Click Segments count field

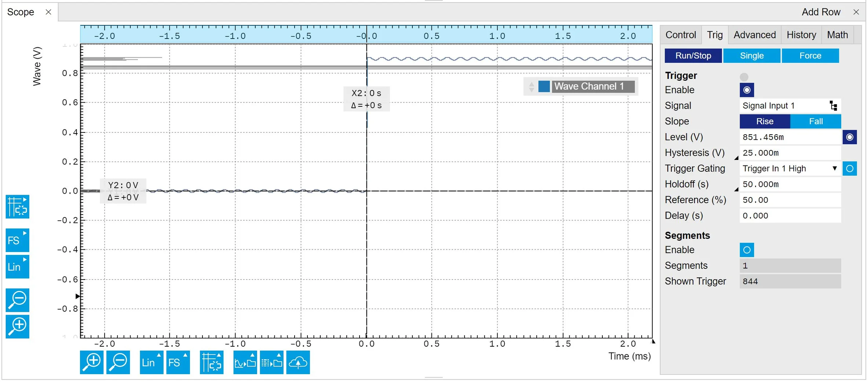(x=790, y=266)
